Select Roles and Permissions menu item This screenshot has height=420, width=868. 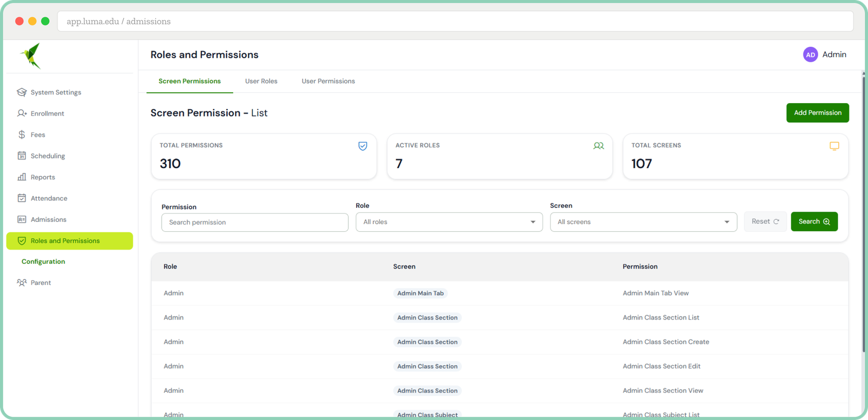click(69, 241)
